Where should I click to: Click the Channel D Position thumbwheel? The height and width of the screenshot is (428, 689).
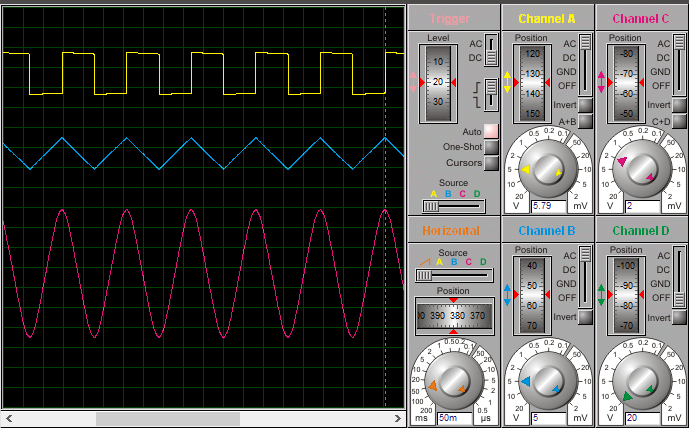[x=626, y=294]
